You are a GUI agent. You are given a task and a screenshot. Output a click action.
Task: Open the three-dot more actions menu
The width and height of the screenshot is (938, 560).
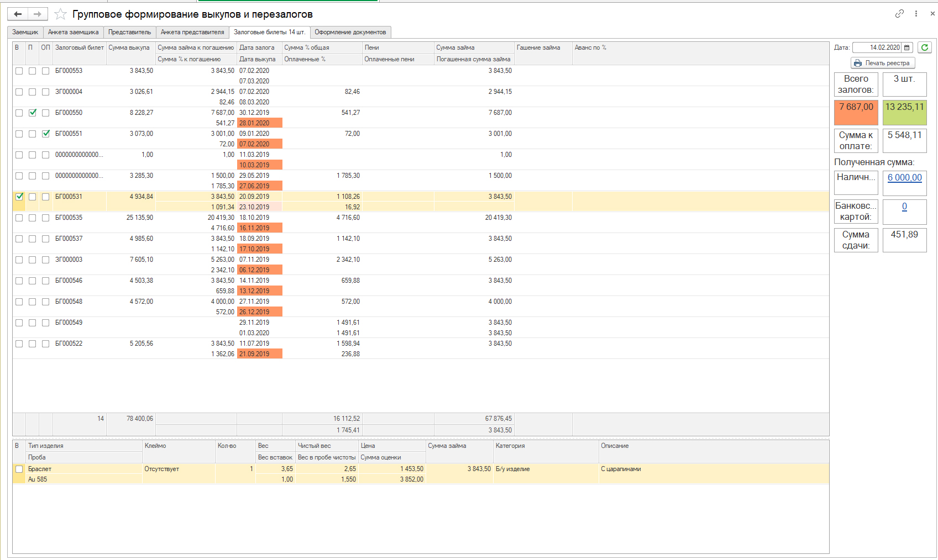coord(916,13)
